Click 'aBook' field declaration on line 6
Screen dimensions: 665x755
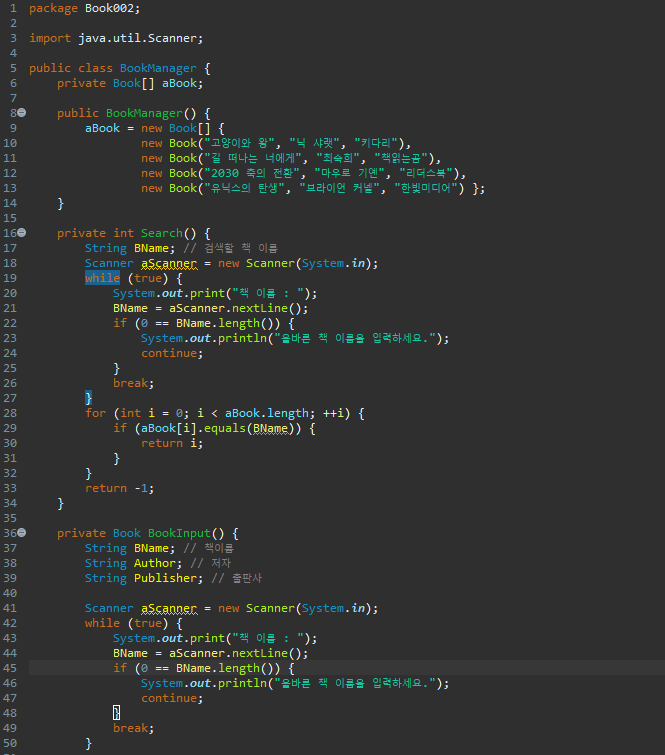pyautogui.click(x=180, y=83)
